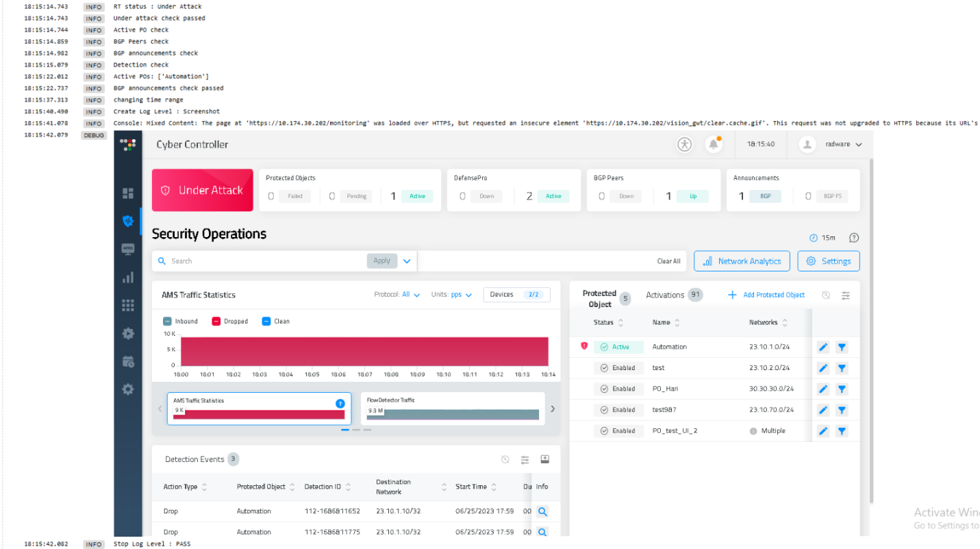Toggle the Dropped legend checkbox

tap(216, 321)
